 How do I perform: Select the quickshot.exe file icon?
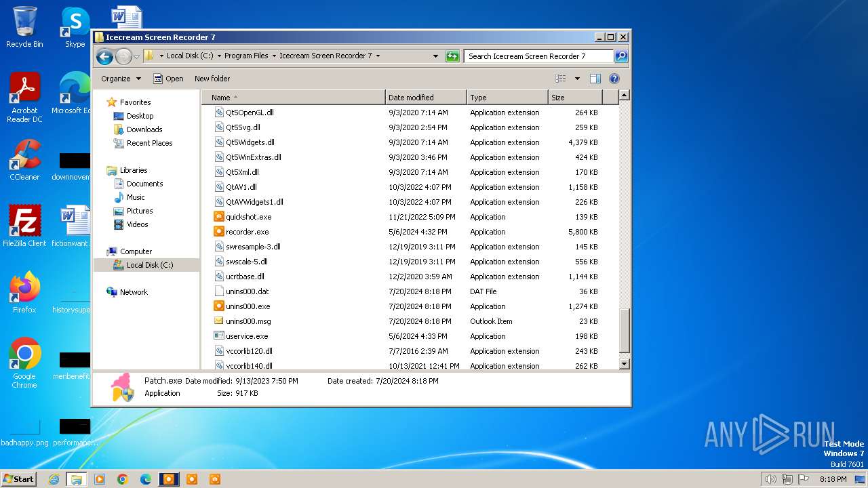click(219, 217)
